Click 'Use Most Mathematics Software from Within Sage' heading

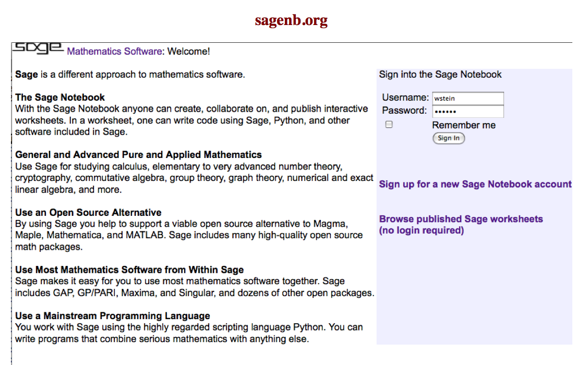click(129, 270)
